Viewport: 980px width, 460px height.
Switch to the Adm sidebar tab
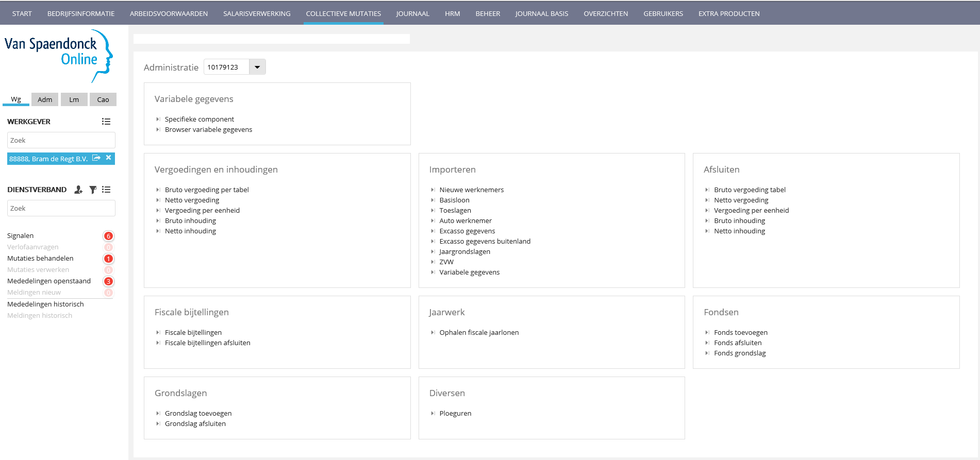(45, 99)
